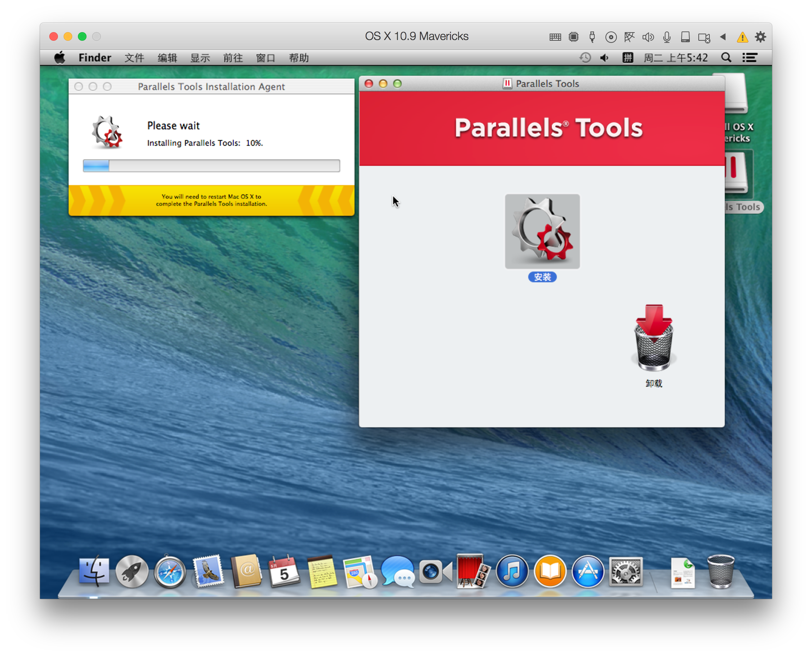Open Safari from the Dock
Viewport: 812px width, 656px height.
170,572
